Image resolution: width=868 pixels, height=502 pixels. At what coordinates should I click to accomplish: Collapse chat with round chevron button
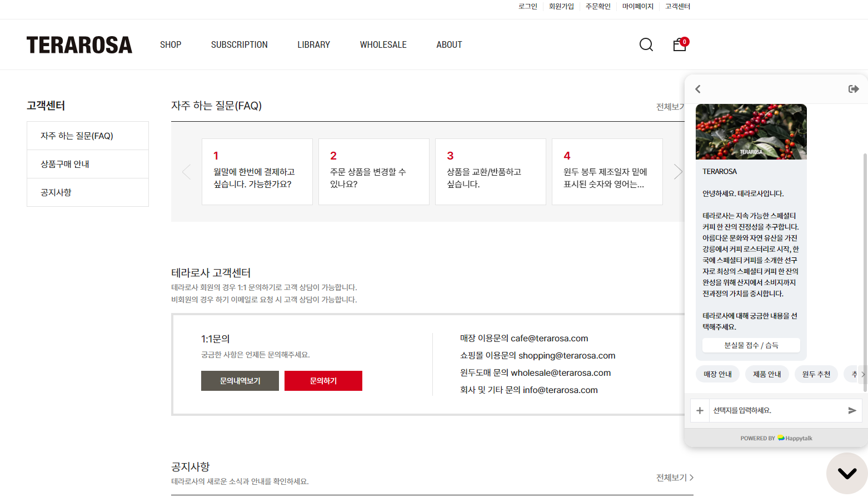click(847, 473)
